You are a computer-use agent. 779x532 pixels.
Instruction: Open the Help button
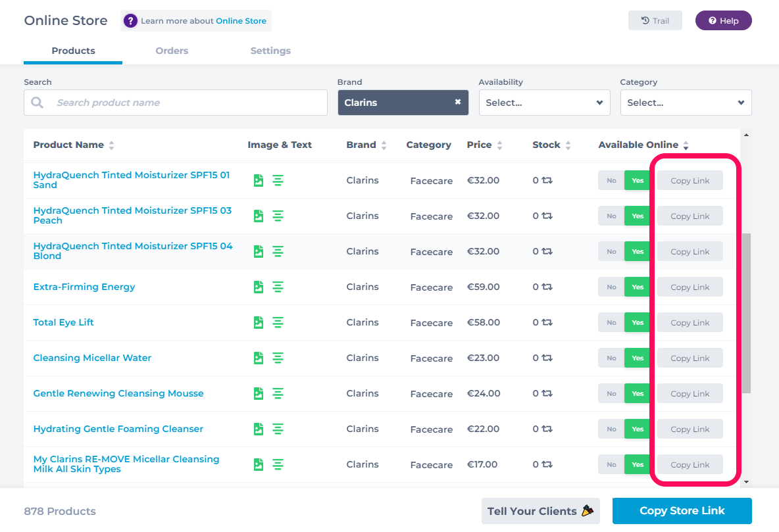coord(723,20)
